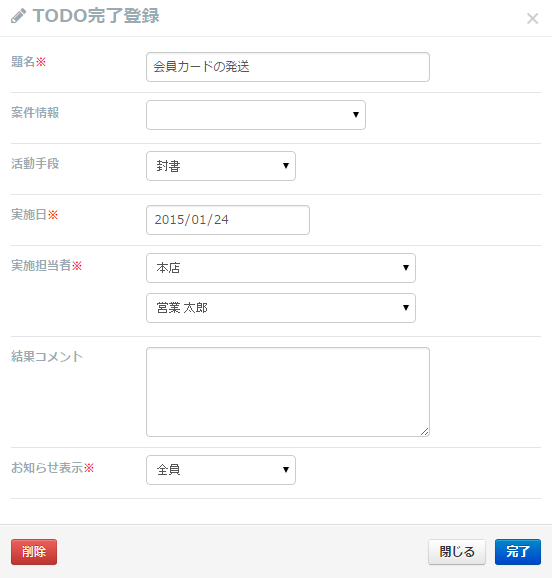The height and width of the screenshot is (578, 552).
Task: Delete the TODO with the red 削除 button
Action: click(x=34, y=552)
